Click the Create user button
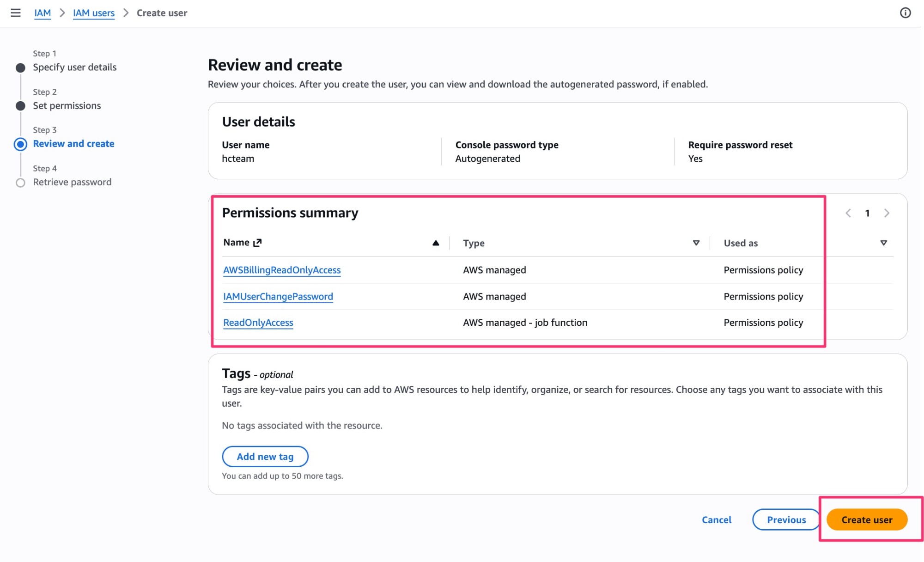Viewport: 924px width, 562px height. click(867, 519)
